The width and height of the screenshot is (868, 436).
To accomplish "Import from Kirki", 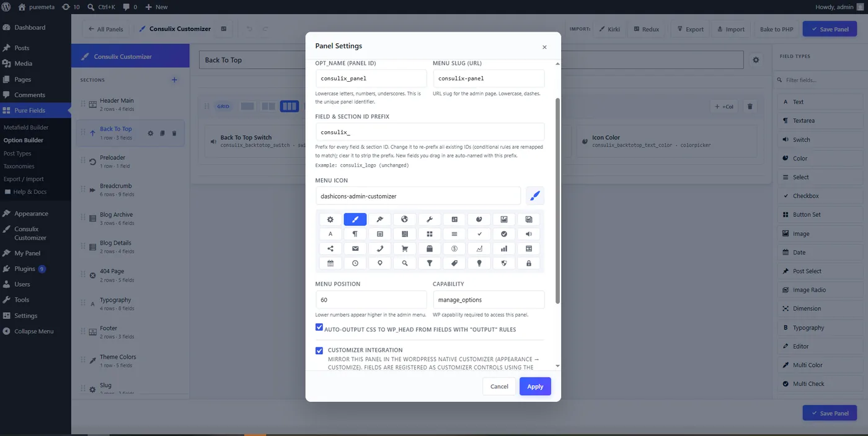I will coord(610,29).
